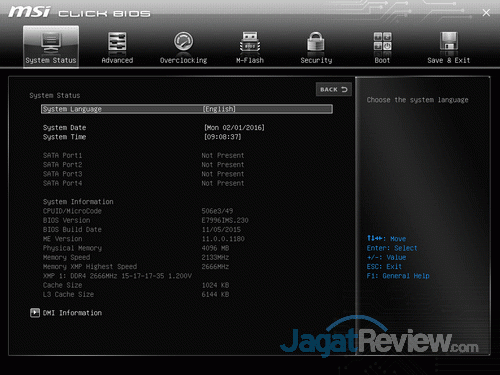Viewport: 500px width, 375px height.
Task: Click the E7996IMS.230 BIOS version value
Action: click(225, 220)
